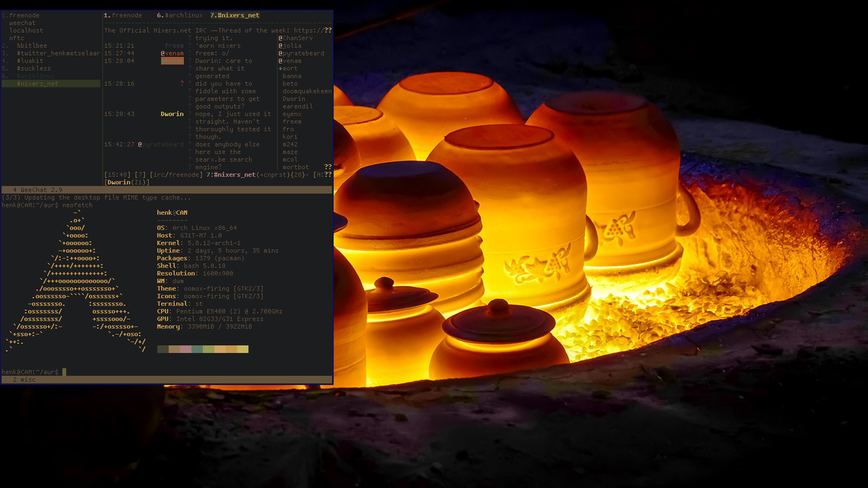Screen dimensions: 868x488
Task: Select kori in the nick list
Action: (x=290, y=137)
